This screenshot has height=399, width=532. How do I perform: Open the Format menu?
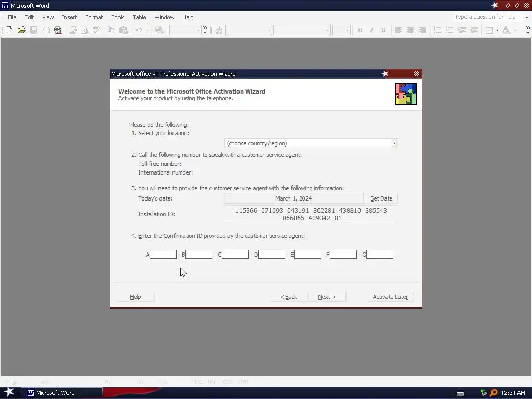[94, 17]
